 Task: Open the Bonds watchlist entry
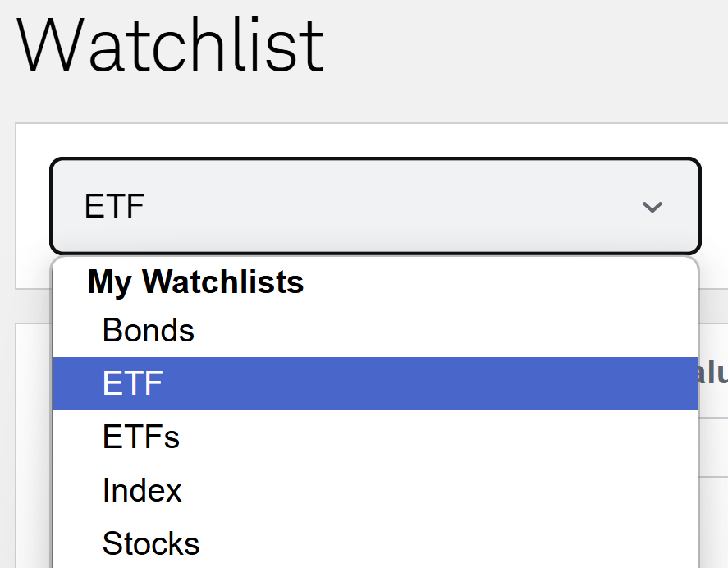[149, 331]
